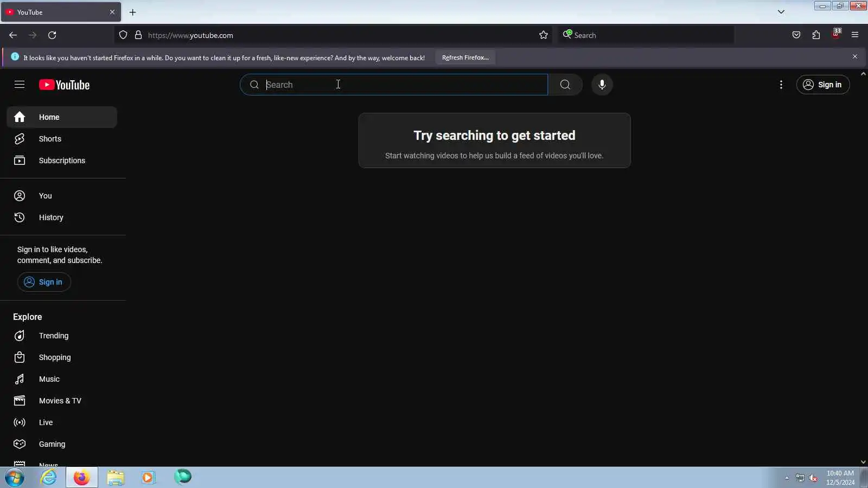Start voice search with the microphone

(602, 85)
